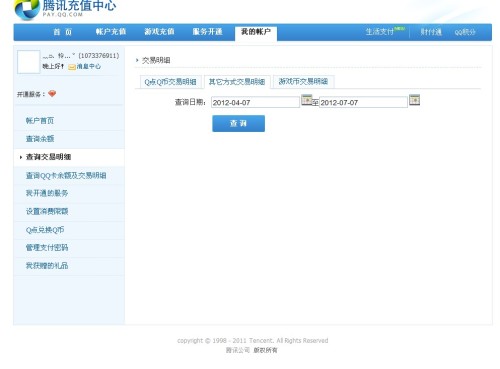The height and width of the screenshot is (369, 500).
Task: Open 帐户充值 navigation item
Action: (111, 32)
